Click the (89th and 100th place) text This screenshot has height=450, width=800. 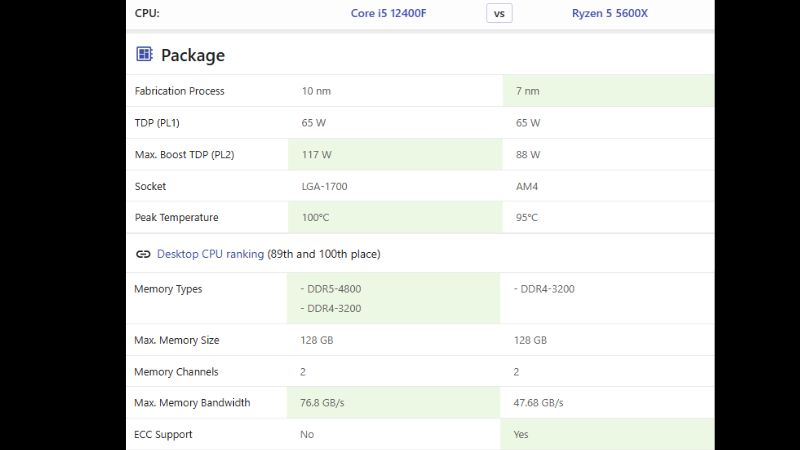[324, 254]
